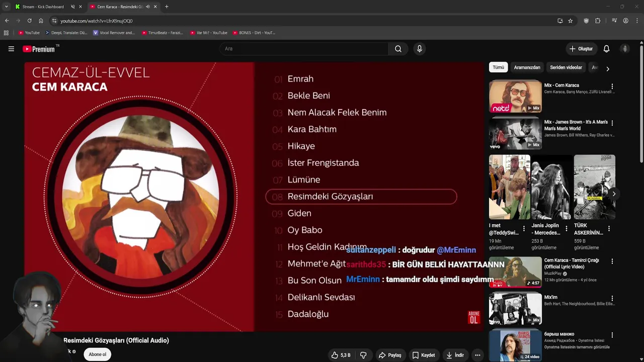Open options for Cem Karaca Tamirci Çırağı
The height and width of the screenshot is (362, 644).
coord(612,261)
